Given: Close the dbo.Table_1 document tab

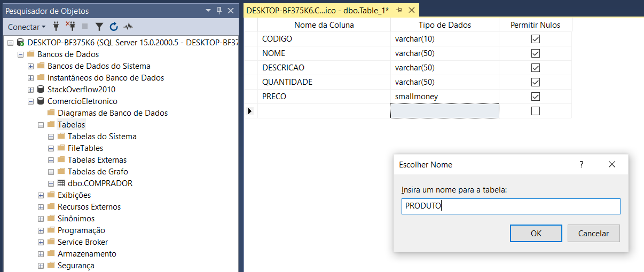Looking at the screenshot, I should tap(411, 11).
